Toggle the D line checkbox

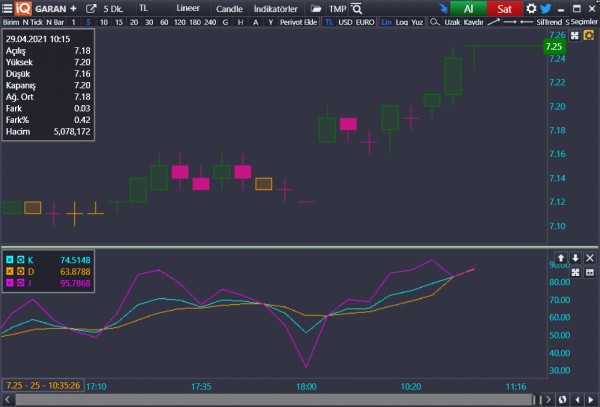[x=10, y=271]
